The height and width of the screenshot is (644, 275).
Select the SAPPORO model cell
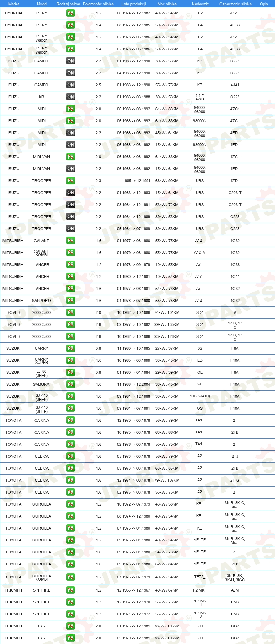pos(41,301)
